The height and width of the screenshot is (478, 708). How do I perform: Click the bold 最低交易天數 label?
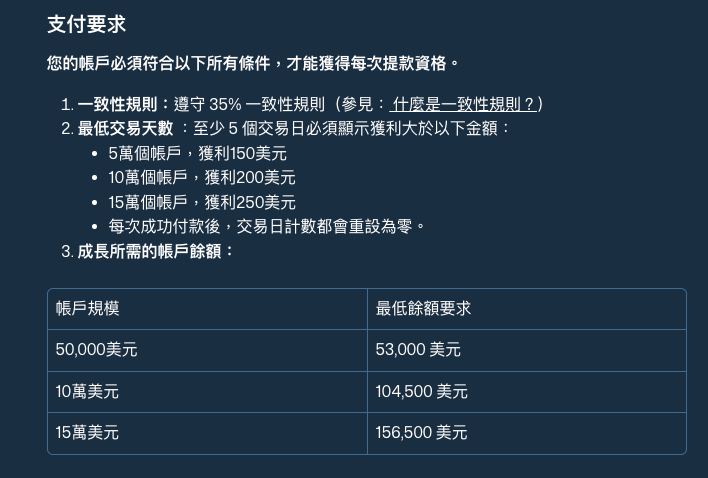(125, 128)
